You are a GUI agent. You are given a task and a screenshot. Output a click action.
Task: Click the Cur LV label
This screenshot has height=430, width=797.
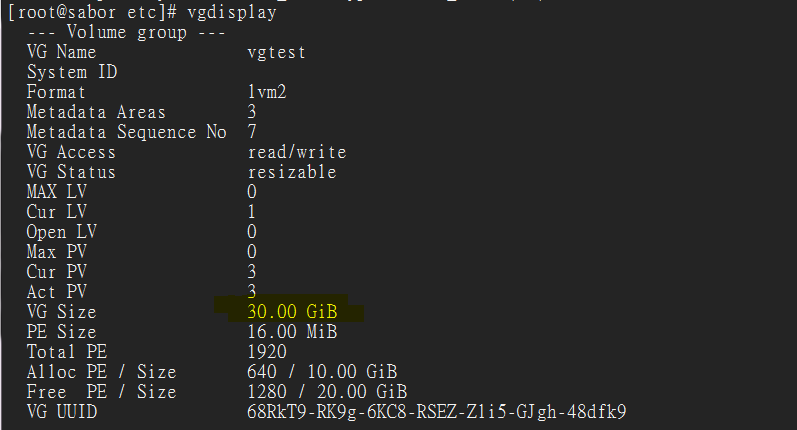tap(57, 212)
